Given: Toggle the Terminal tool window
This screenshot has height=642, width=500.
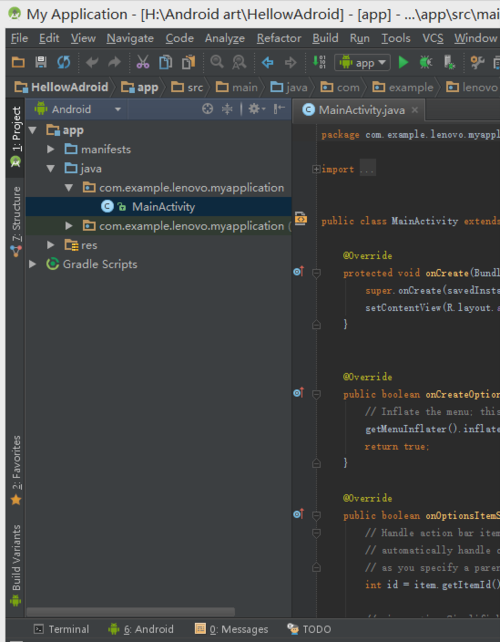Looking at the screenshot, I should (61, 629).
